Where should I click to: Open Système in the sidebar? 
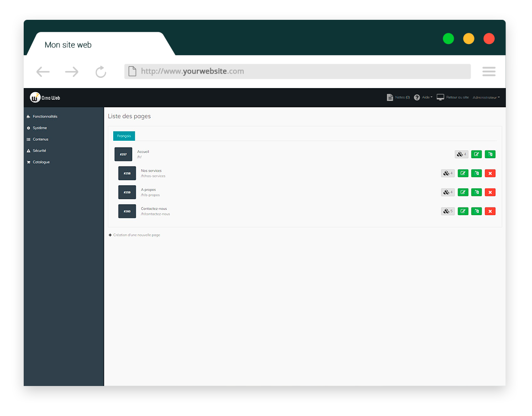pos(37,128)
